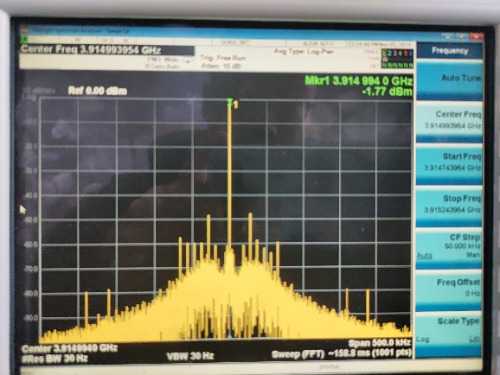Image resolution: width=500 pixels, height=375 pixels.
Task: Click the Span 500.0 kHz readout
Action: pos(380,343)
